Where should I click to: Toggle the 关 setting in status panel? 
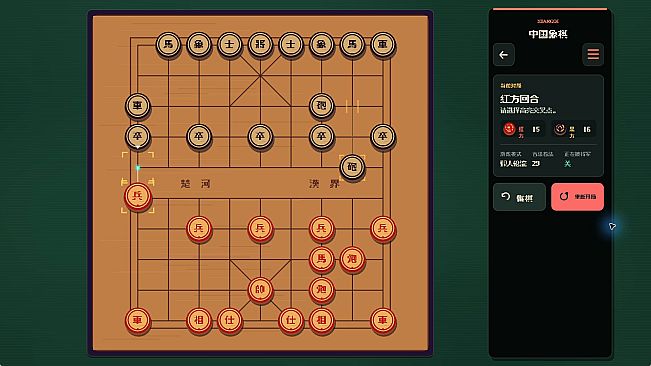tap(568, 163)
